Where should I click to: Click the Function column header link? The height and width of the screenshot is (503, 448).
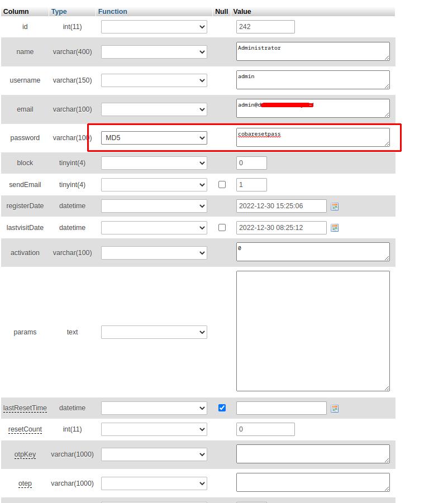[112, 11]
